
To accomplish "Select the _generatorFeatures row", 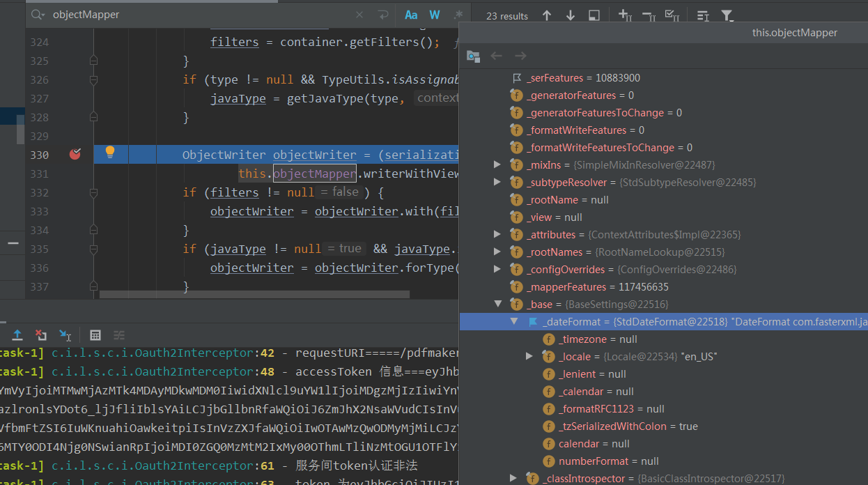I will 664,95.
